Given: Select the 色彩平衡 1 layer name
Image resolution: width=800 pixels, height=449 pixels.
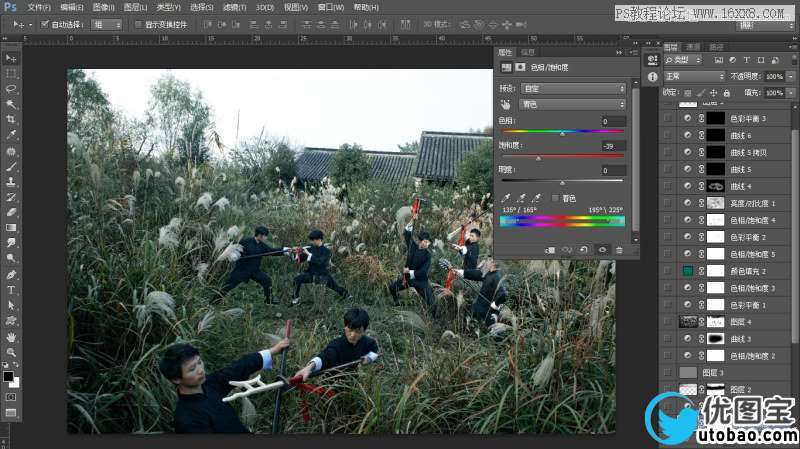Looking at the screenshot, I should pos(748,305).
